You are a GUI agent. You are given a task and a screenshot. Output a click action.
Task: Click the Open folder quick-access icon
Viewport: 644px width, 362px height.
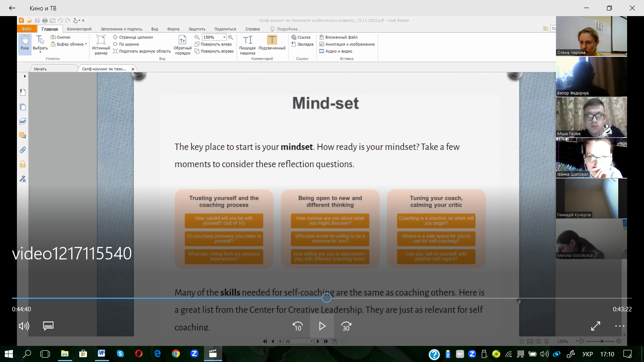(x=29, y=21)
